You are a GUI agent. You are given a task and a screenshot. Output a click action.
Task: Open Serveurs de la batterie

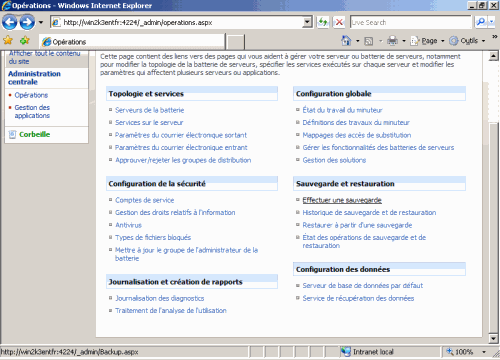point(149,110)
